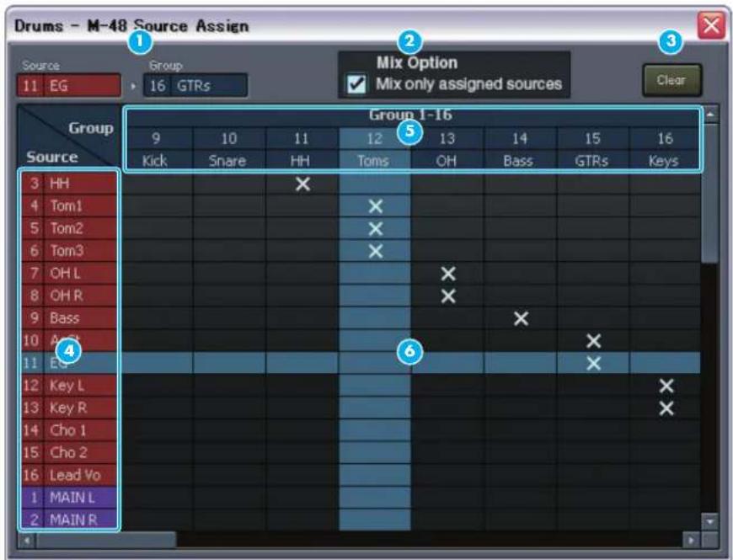Viewport: 733px width, 560px height.
Task: Unassign source 11 EG from GTRs group
Action: coord(593,364)
